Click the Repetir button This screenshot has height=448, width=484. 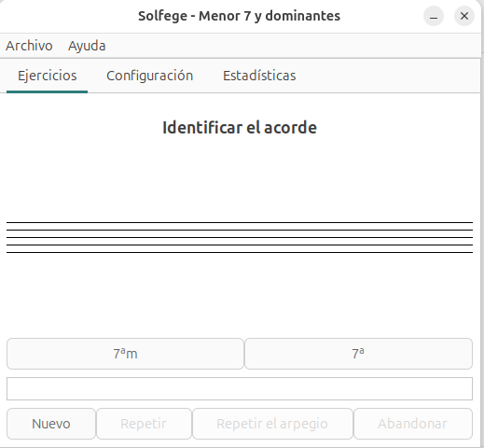pos(144,424)
